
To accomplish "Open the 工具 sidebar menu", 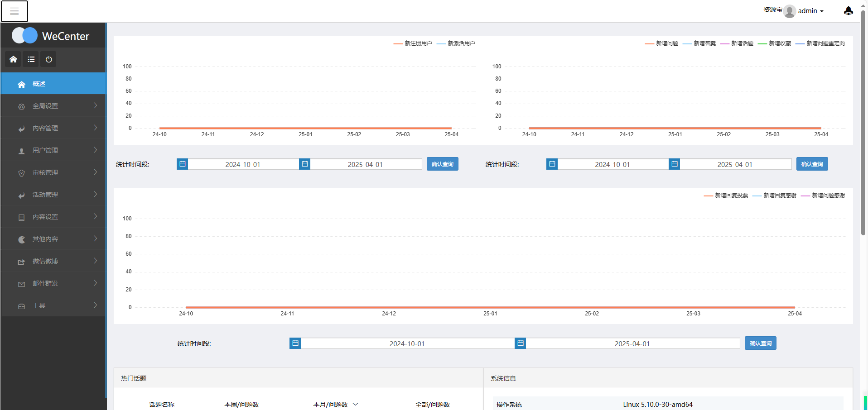I will (53, 305).
